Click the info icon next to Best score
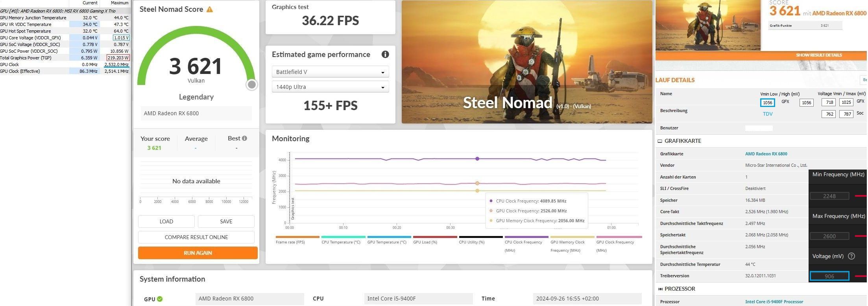 tap(244, 138)
